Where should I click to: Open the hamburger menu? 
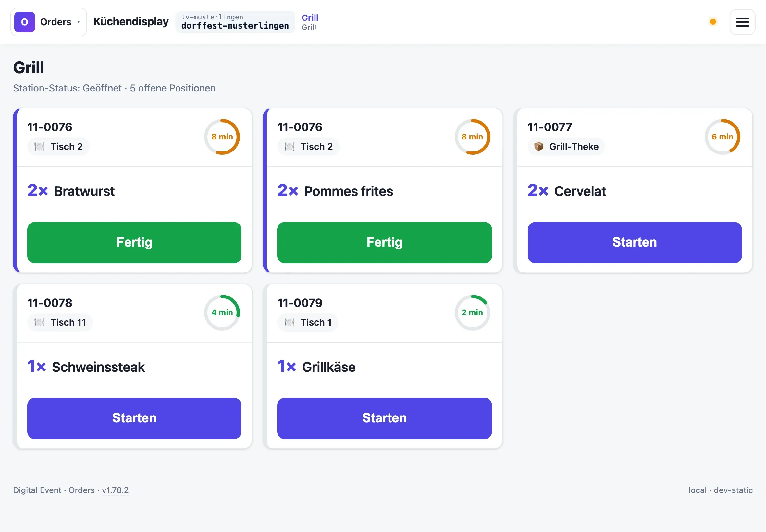742,22
